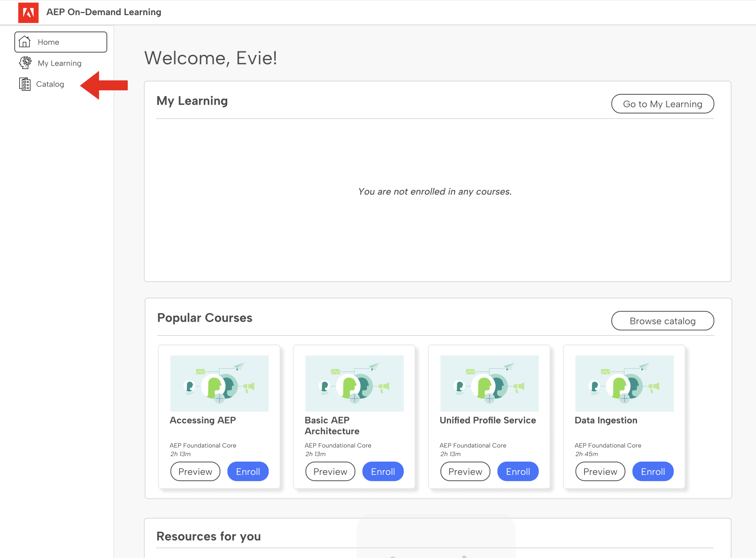Screen dimensions: 756x558
Task: Click the Basic AEP Architecture title
Action: coord(332,426)
